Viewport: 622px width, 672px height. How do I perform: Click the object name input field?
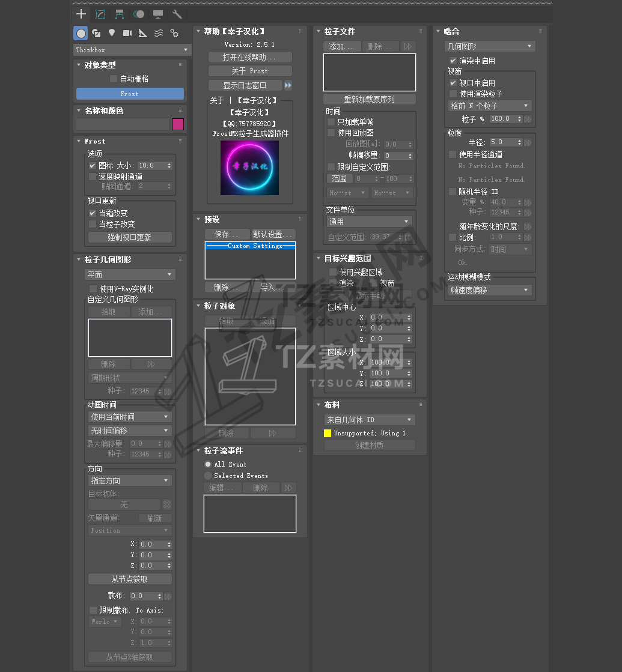point(123,124)
